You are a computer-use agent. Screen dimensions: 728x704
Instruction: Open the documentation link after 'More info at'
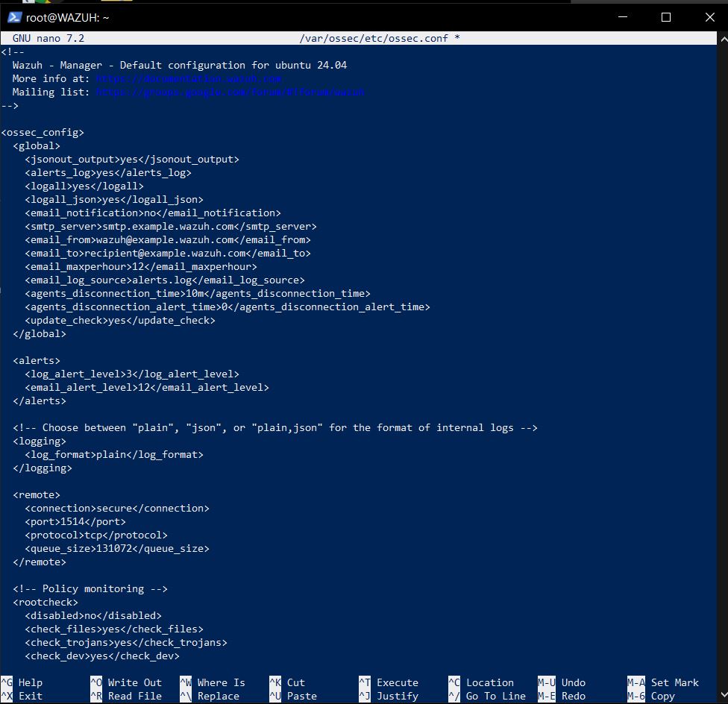pos(189,78)
